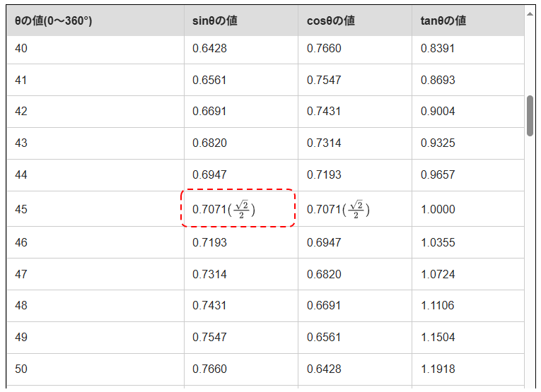Click the θの値(0～360°) column header
Screen dimensions: 541x392
click(54, 20)
